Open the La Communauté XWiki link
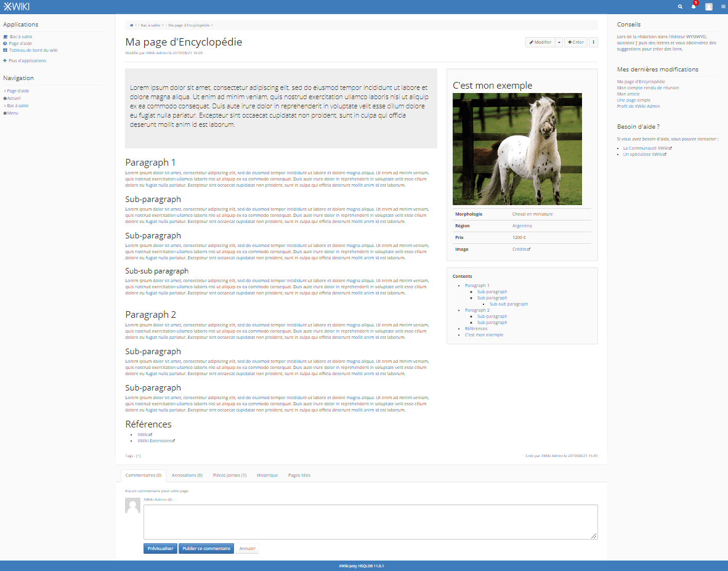The image size is (728, 571). click(x=647, y=148)
